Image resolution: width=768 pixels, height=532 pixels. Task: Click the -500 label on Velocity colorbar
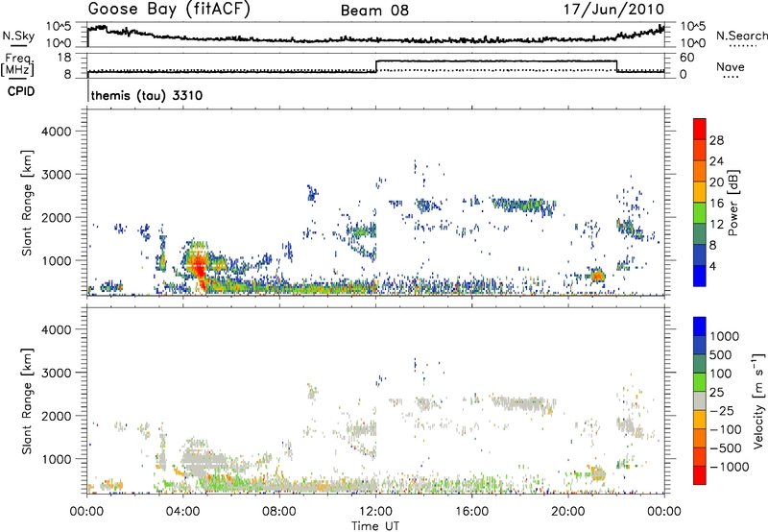click(x=726, y=448)
